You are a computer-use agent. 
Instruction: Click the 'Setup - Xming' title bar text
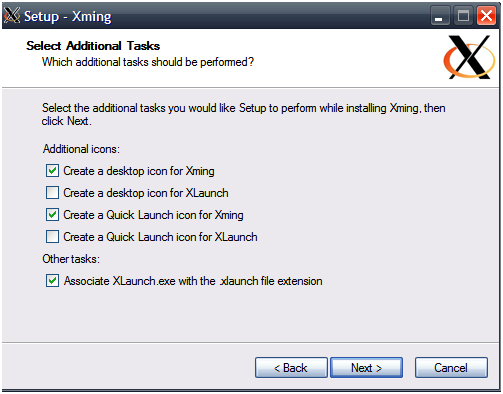[x=68, y=16]
